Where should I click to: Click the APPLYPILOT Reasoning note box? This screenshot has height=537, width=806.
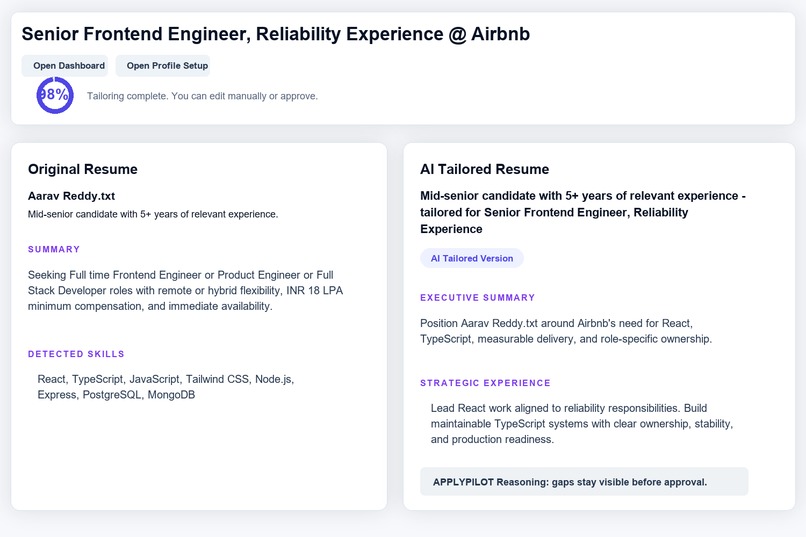[x=584, y=482]
